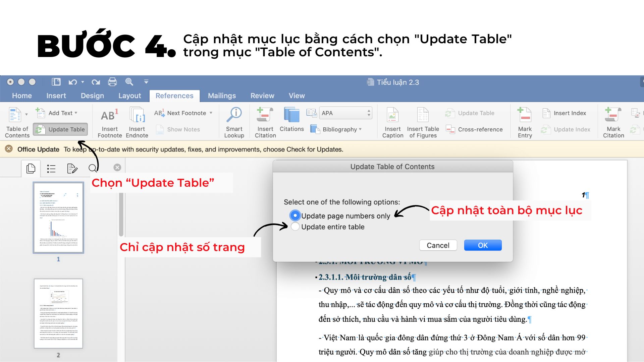
Task: Click the Insert Citation icon
Action: [x=265, y=115]
